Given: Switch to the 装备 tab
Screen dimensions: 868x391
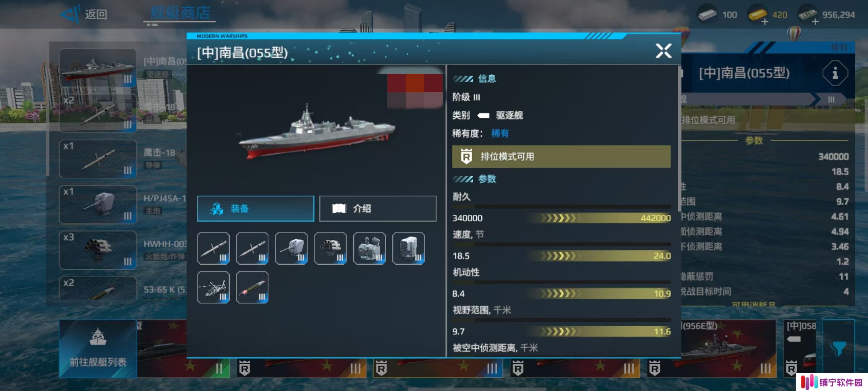Looking at the screenshot, I should pyautogui.click(x=256, y=209).
